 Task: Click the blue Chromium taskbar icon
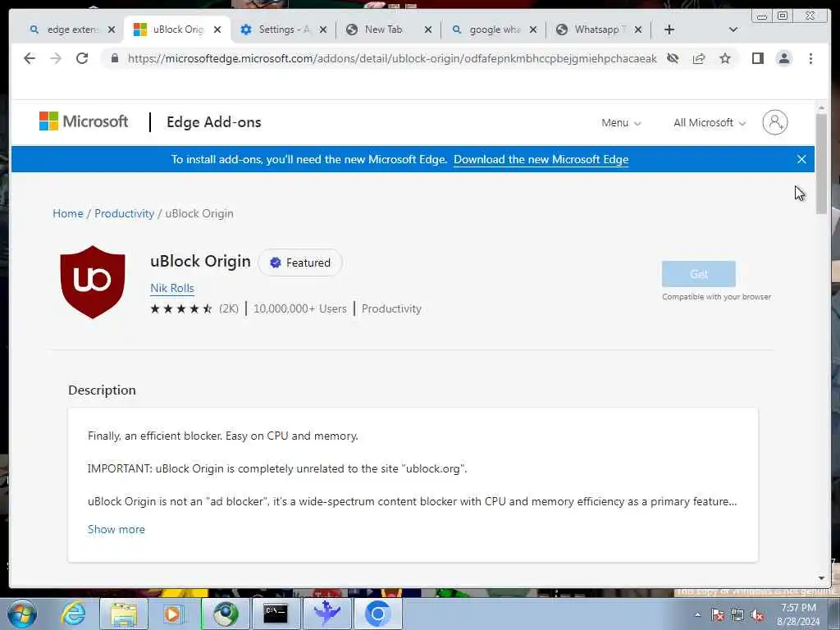coord(377,614)
